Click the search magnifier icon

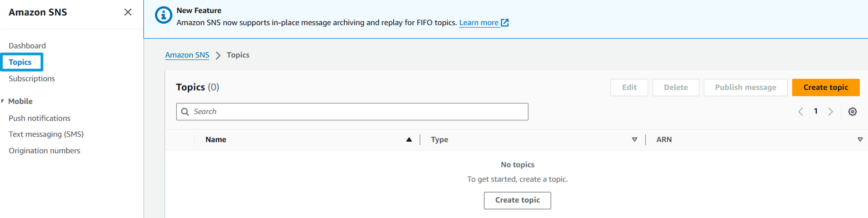185,111
